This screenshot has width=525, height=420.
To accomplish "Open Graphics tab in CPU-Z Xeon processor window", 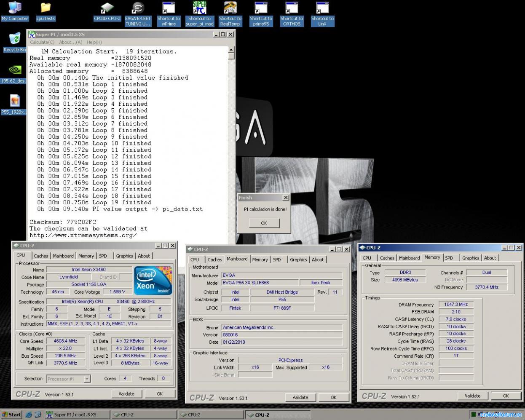I will click(x=125, y=256).
